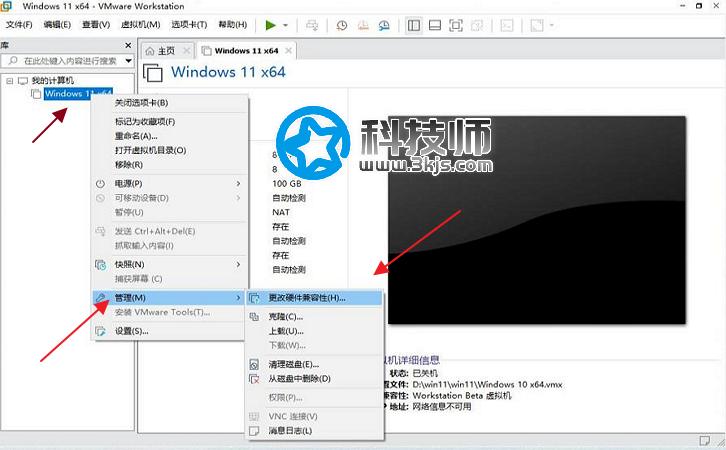Click the config path D:\win11\win11\Windows 10 x64.vmx

[x=488, y=384]
